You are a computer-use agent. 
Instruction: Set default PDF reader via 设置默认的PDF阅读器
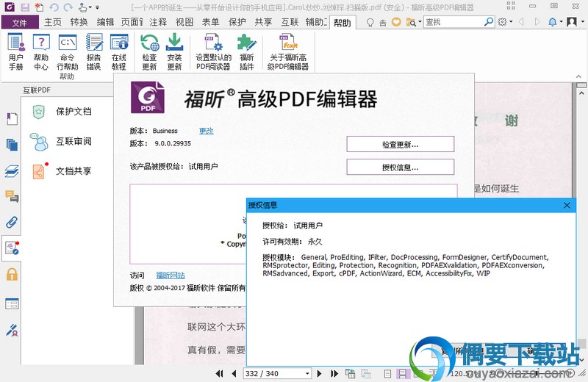pyautogui.click(x=213, y=51)
